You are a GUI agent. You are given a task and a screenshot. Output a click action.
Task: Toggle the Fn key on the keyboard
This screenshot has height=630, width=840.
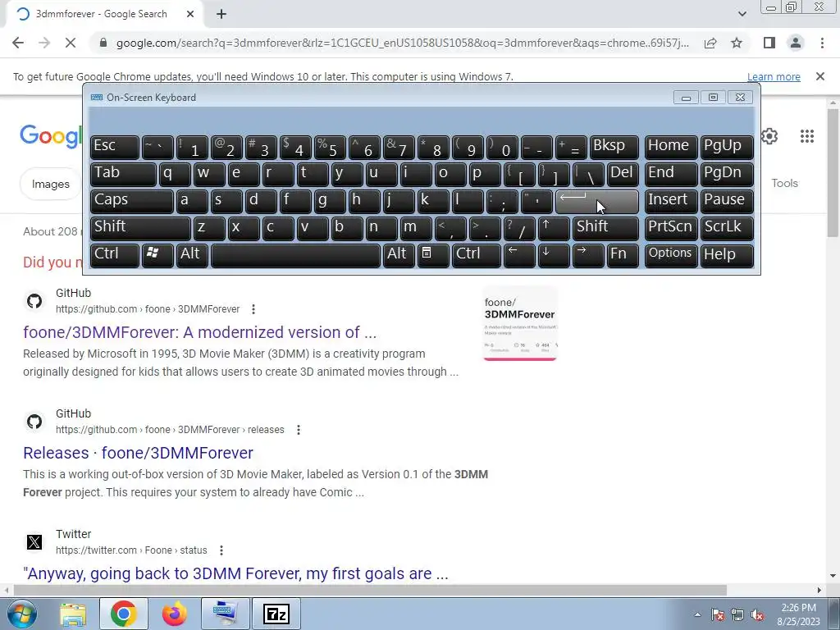[x=623, y=256]
